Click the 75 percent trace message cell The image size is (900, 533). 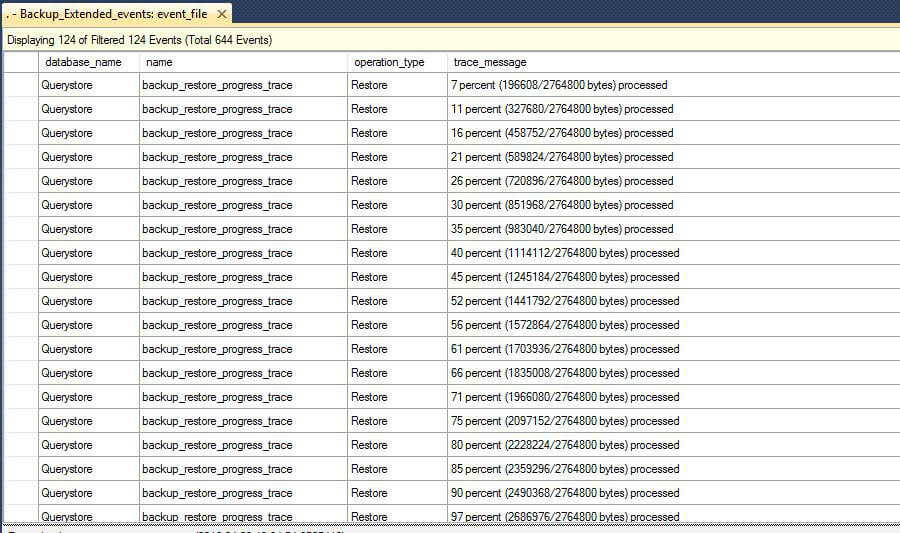pyautogui.click(x=564, y=421)
